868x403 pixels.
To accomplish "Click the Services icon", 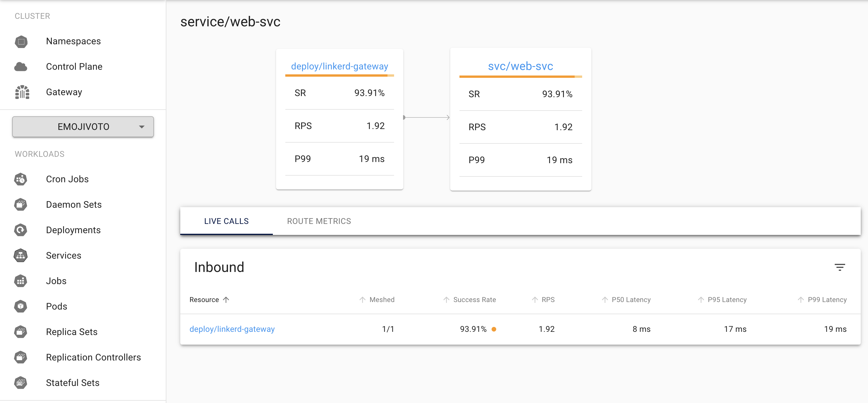I will [21, 255].
